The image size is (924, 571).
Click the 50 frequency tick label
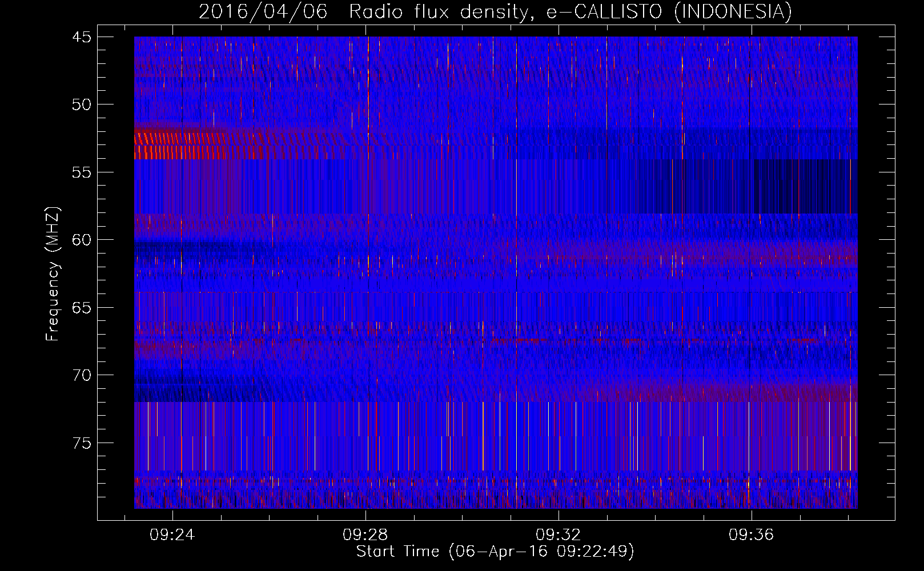pos(82,104)
